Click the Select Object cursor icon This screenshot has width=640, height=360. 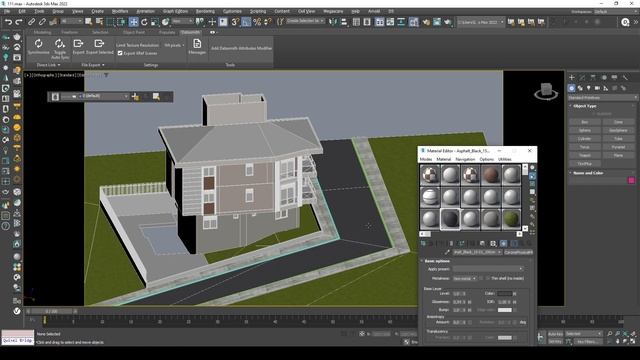pos(89,22)
